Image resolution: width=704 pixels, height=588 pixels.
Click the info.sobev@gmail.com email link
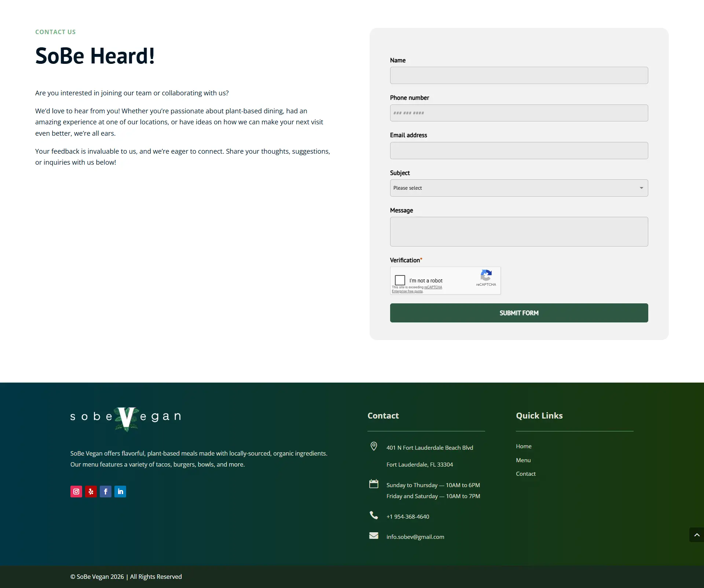[x=415, y=537]
